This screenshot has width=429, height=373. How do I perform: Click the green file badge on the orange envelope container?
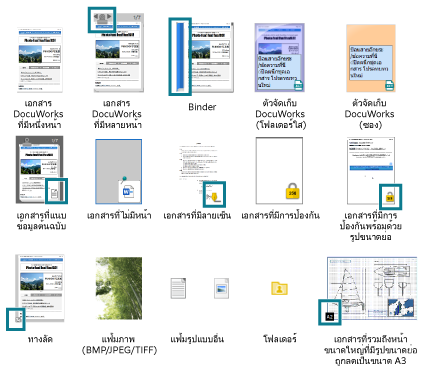point(389,85)
